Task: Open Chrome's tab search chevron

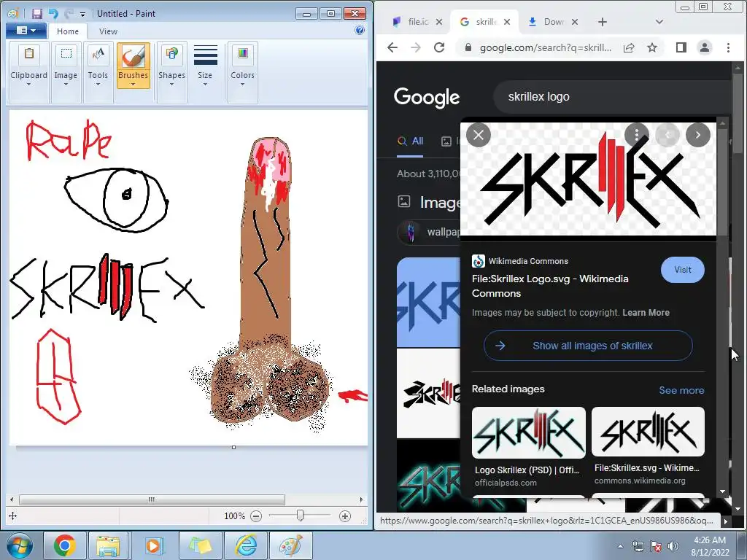Action: tap(659, 22)
